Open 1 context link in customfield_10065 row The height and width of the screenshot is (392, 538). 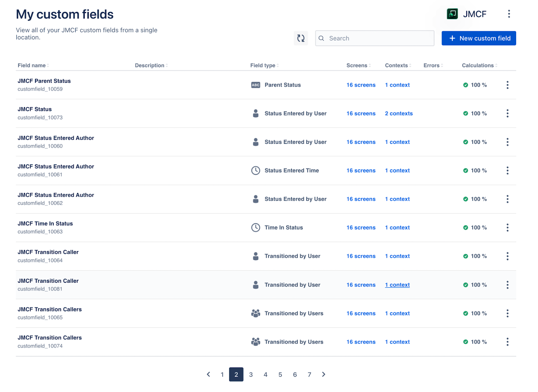397,313
